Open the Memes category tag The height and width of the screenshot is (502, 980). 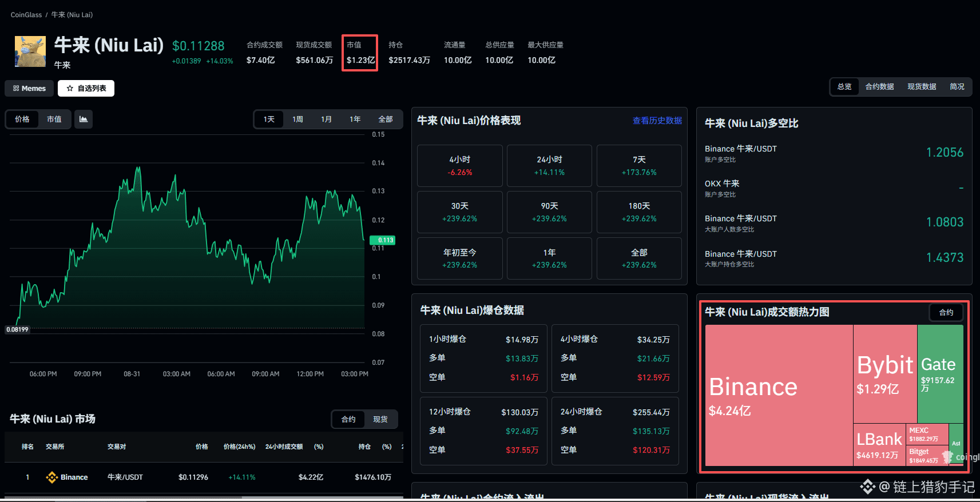coord(29,89)
